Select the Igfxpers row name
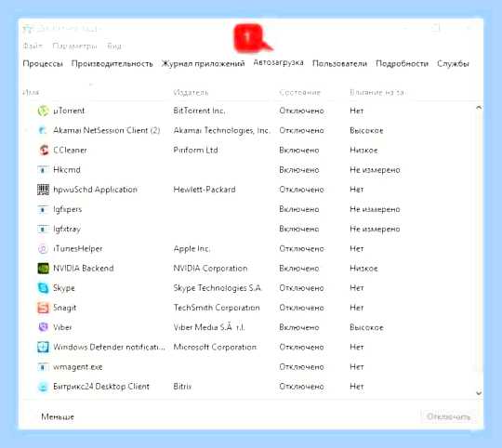The width and height of the screenshot is (502, 448). coord(68,209)
